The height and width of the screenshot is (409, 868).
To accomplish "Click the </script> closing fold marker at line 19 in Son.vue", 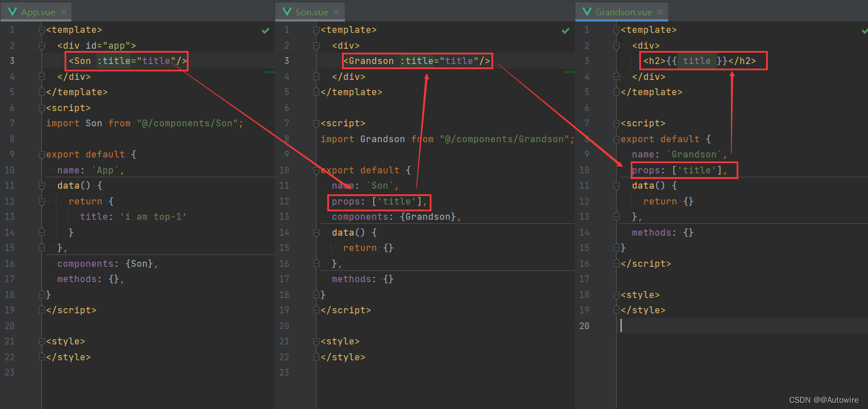I will 316,310.
